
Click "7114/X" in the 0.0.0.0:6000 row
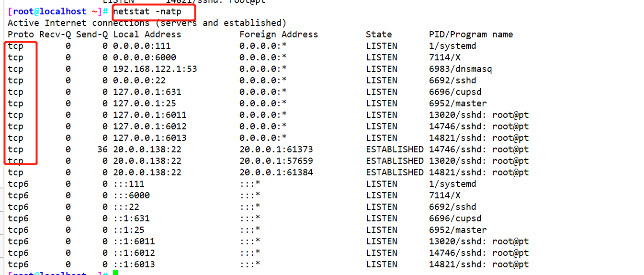point(445,57)
